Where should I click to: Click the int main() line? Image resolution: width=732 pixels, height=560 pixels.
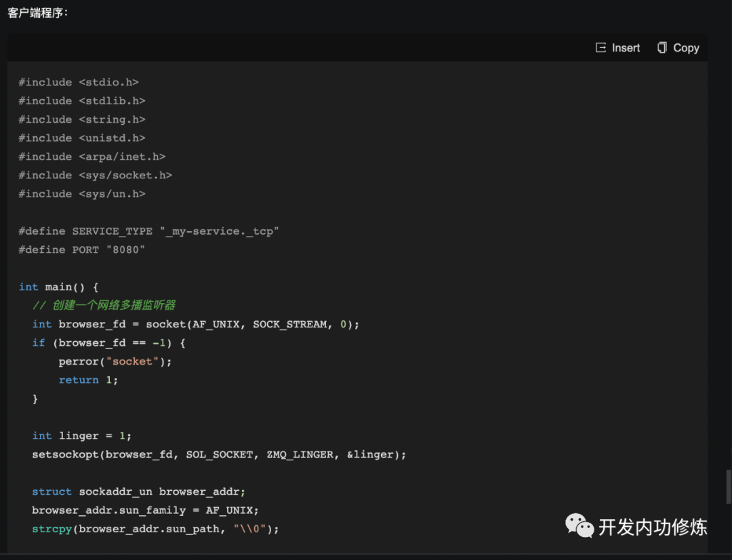coord(59,287)
